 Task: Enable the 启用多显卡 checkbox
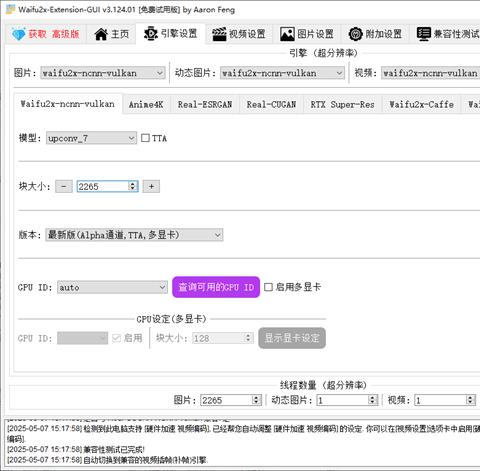pos(268,287)
